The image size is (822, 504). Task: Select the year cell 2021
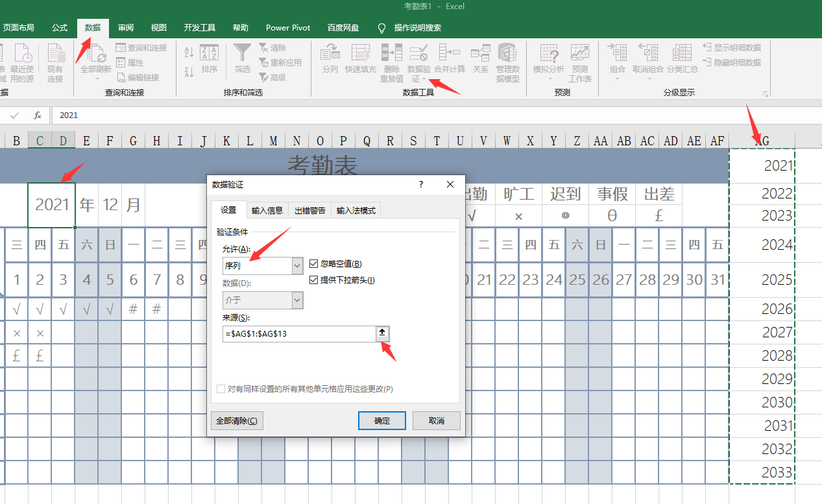[x=51, y=205]
